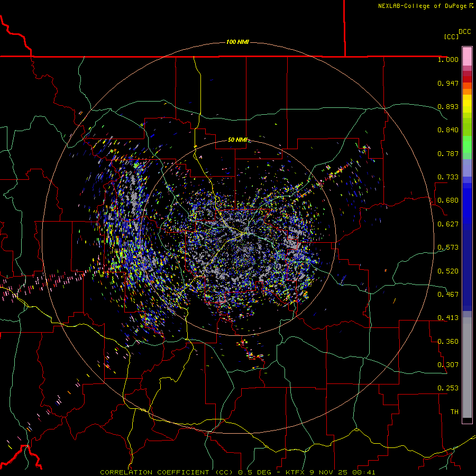
Task: Click the red swatch on the color bar
Action: tap(467, 79)
